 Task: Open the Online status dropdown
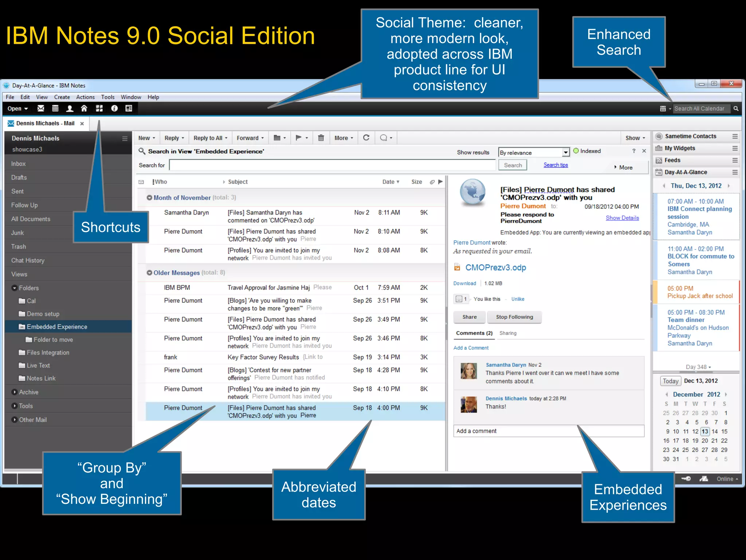tap(727, 479)
